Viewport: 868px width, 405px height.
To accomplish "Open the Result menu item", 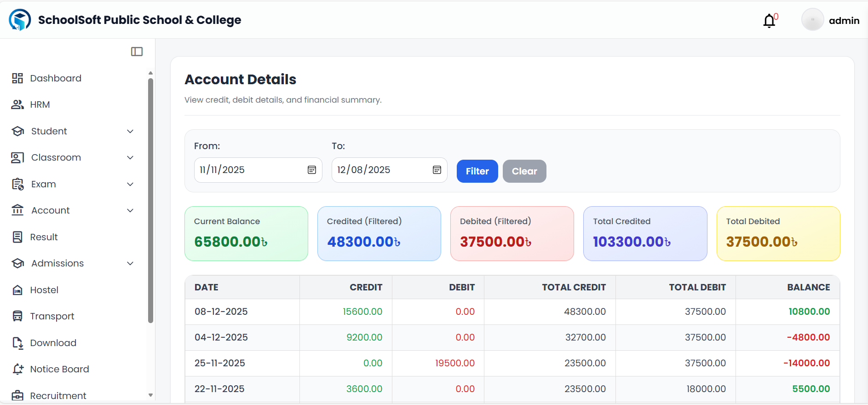I will 44,237.
